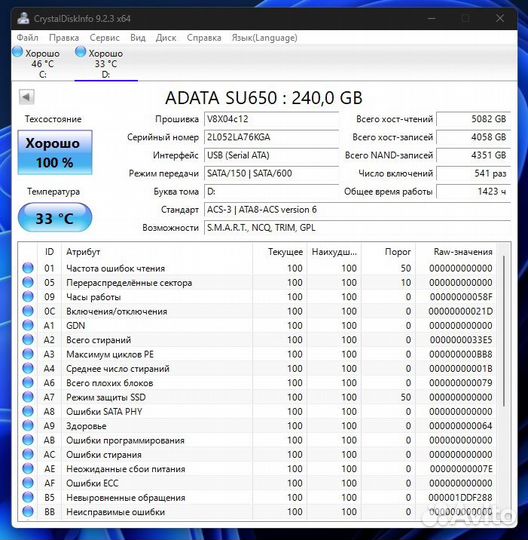528x540 pixels.
Task: Click raw value 0000000021D
Action: (x=461, y=311)
